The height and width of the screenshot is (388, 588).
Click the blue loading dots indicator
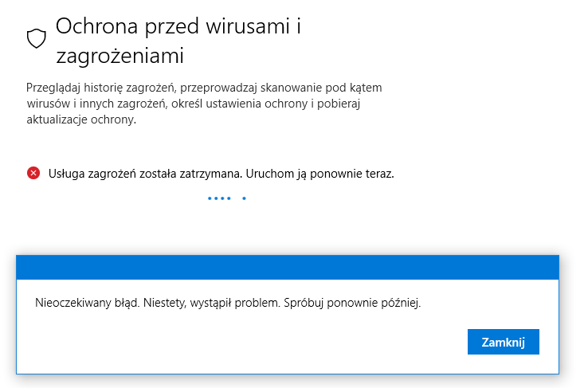tap(227, 198)
